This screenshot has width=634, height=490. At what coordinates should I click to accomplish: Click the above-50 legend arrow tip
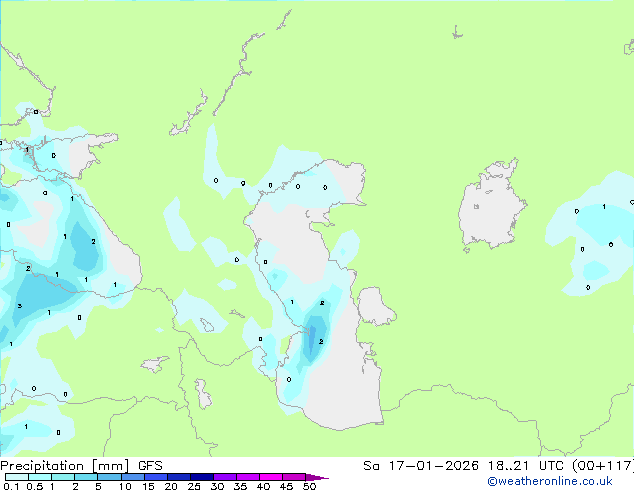[317, 477]
